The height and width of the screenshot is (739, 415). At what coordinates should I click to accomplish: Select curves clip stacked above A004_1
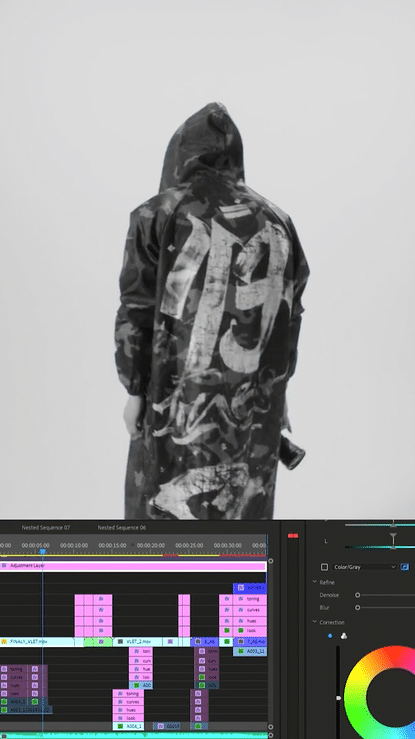[x=128, y=702]
